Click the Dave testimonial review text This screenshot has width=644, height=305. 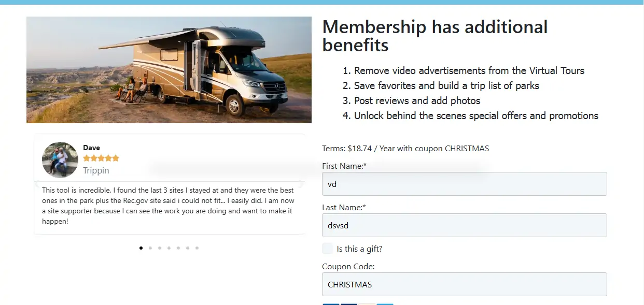tap(169, 206)
